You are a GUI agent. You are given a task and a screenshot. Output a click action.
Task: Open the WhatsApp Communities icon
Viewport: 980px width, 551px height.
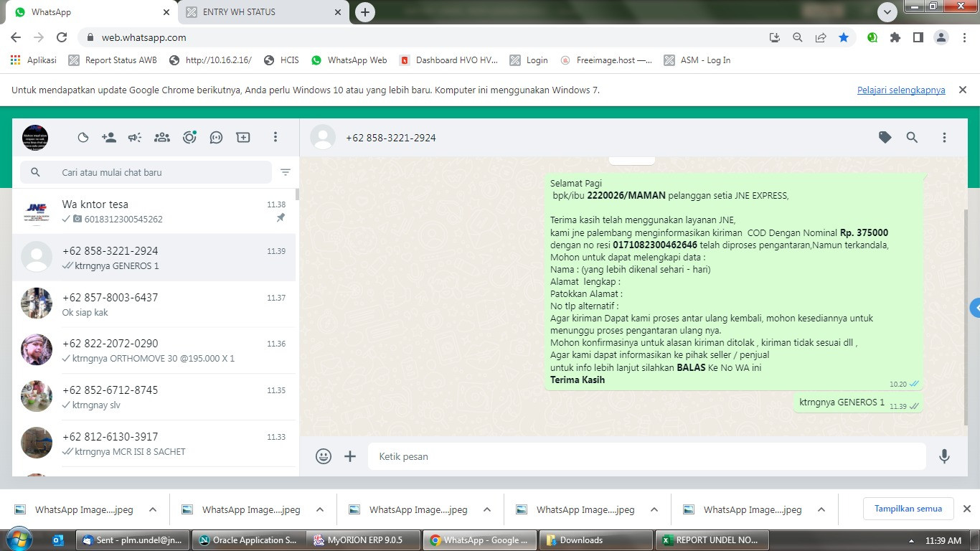(162, 137)
